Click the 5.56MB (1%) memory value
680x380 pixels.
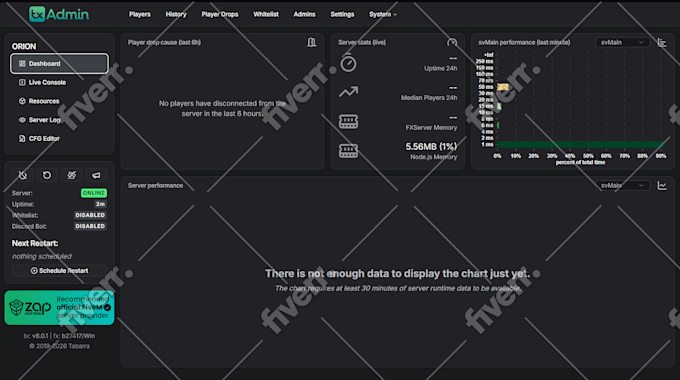(431, 147)
